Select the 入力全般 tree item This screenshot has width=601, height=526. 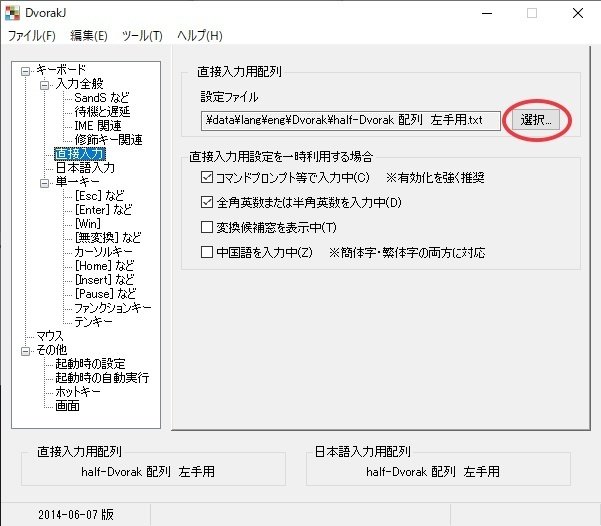pos(79,84)
